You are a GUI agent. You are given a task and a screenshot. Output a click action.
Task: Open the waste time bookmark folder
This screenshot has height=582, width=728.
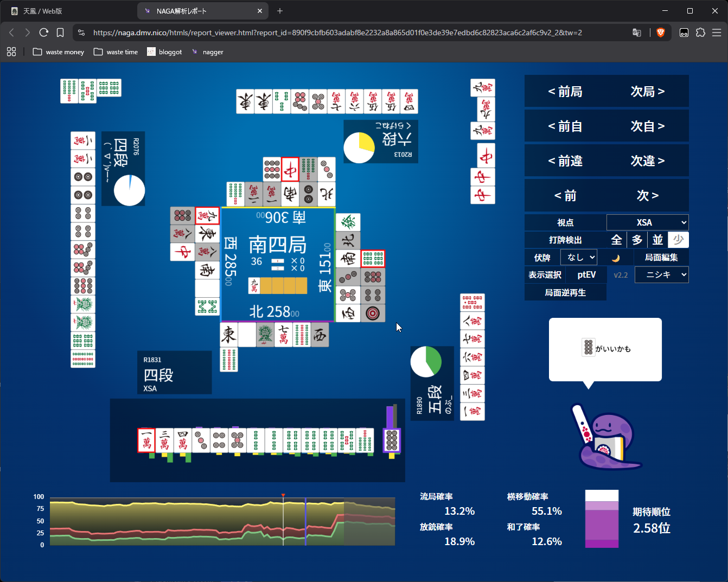point(116,52)
